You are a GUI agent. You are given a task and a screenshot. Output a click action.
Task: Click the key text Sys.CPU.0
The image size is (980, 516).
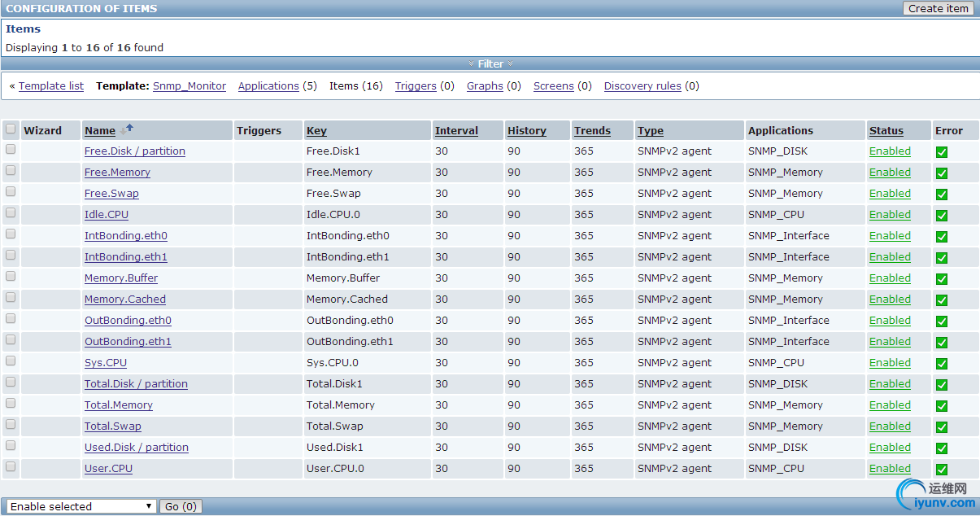coord(333,363)
